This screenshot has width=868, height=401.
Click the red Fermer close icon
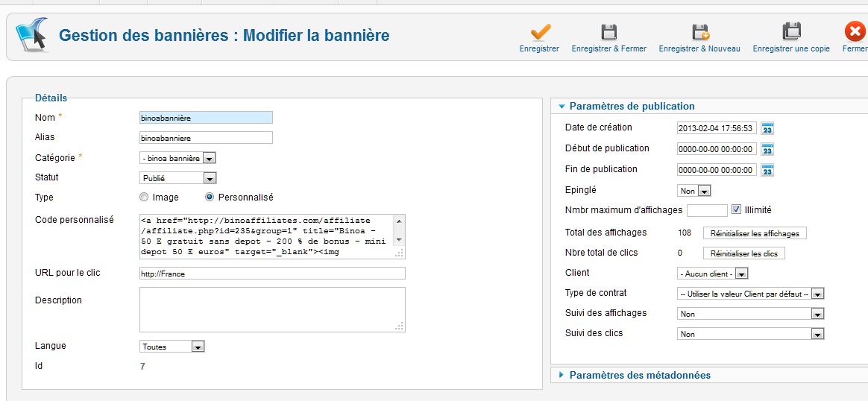click(855, 32)
